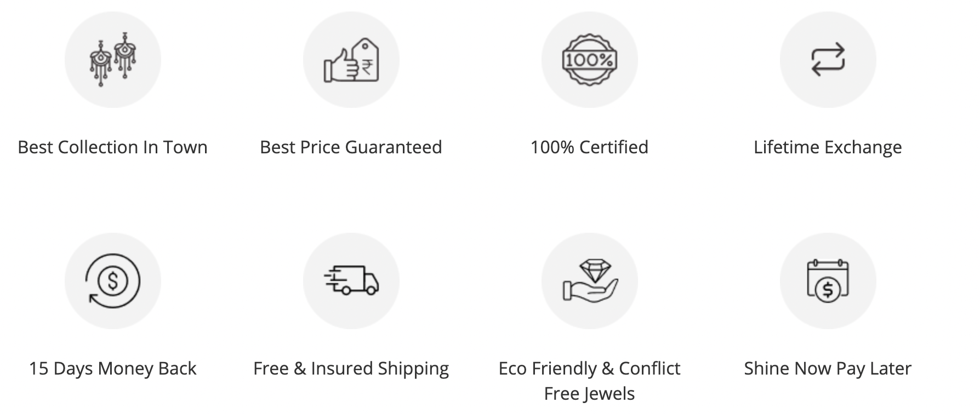
Task: Select the Shine Now Pay Later label
Action: pos(828,369)
